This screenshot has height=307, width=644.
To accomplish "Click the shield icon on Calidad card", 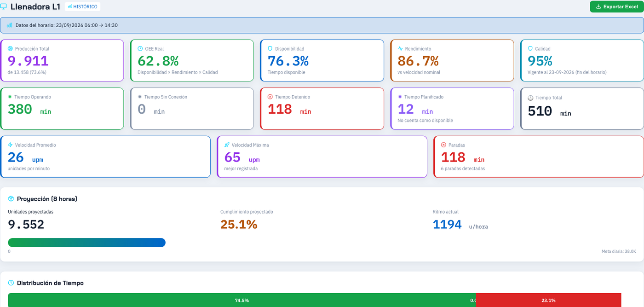I will (530, 48).
